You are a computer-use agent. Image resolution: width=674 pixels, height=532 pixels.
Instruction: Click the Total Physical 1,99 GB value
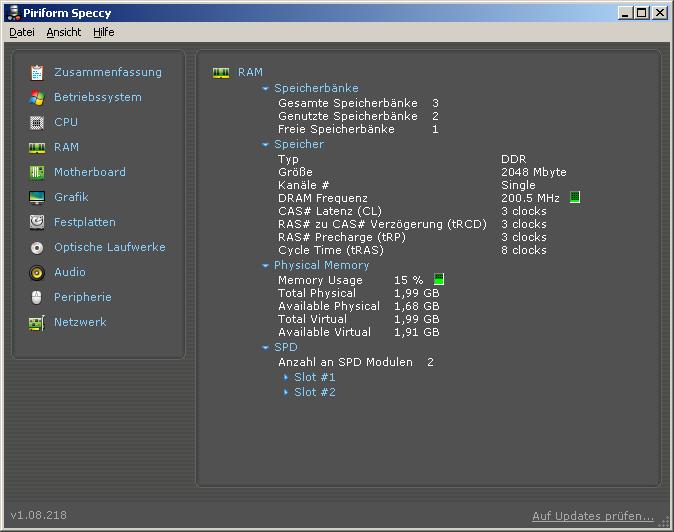pyautogui.click(x=417, y=293)
